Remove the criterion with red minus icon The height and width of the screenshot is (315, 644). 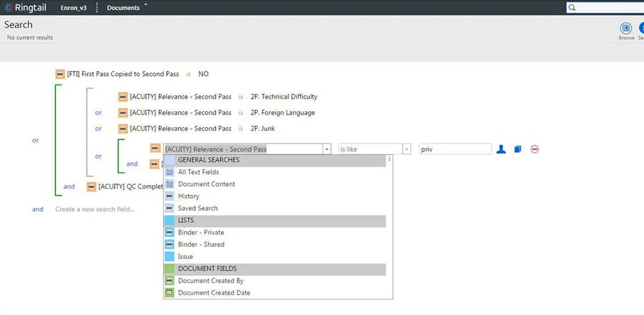coord(535,149)
